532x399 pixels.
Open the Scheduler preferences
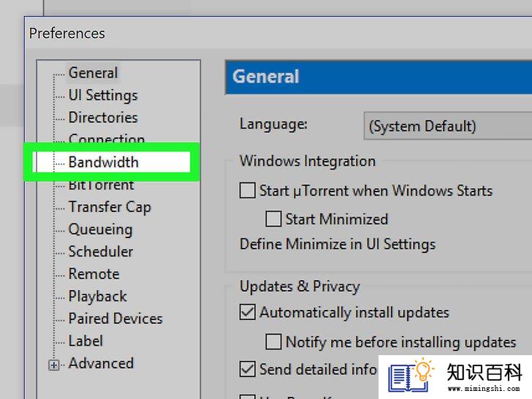pyautogui.click(x=101, y=251)
